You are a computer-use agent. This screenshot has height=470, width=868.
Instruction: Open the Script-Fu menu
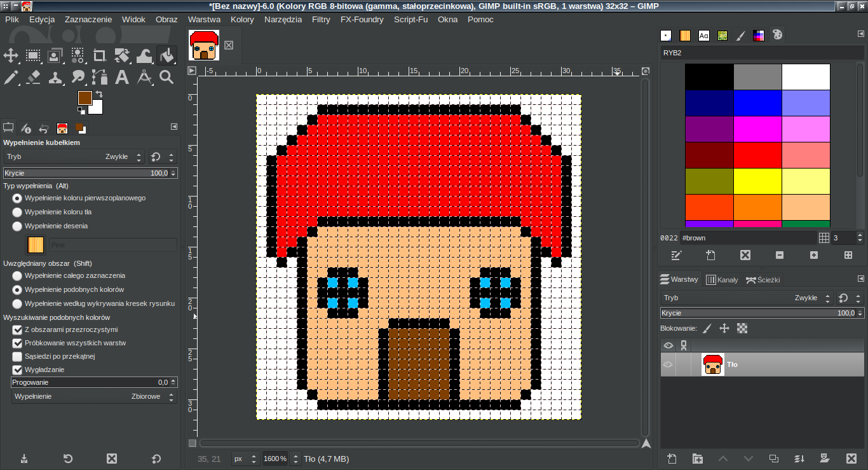410,19
